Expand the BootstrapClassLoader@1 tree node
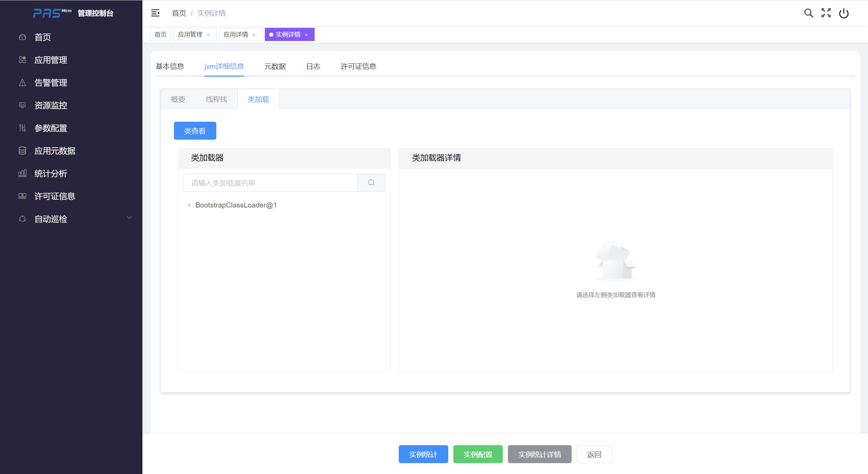The width and height of the screenshot is (868, 474). tap(190, 205)
